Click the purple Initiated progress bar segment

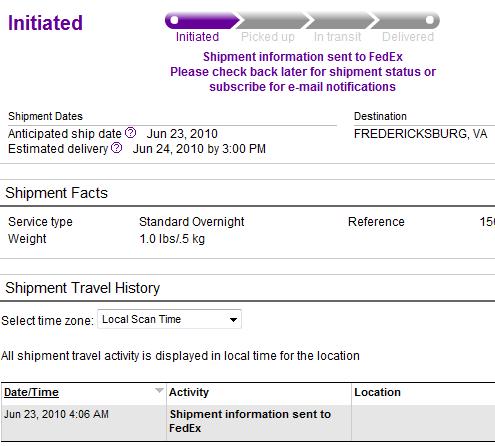click(x=202, y=21)
